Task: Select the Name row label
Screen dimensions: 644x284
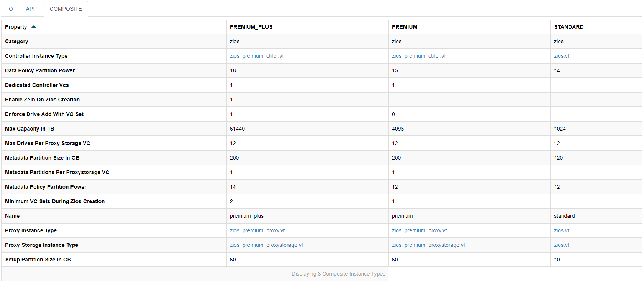Action: (12, 216)
